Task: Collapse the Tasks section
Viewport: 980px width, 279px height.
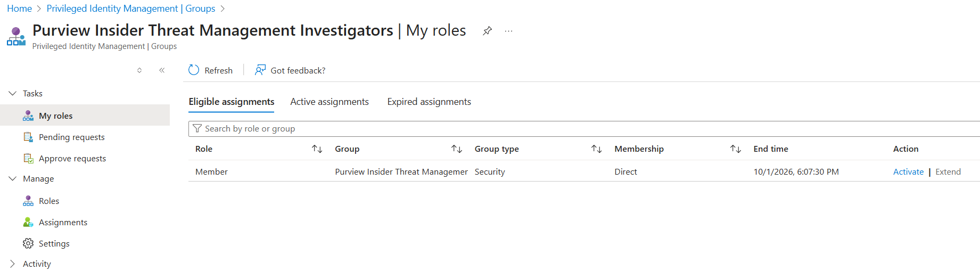Action: click(13, 94)
